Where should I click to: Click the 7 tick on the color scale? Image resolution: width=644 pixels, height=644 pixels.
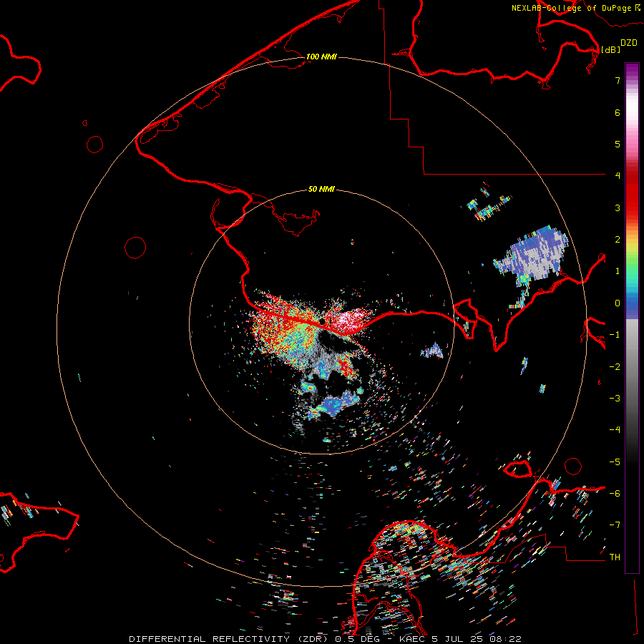618,81
